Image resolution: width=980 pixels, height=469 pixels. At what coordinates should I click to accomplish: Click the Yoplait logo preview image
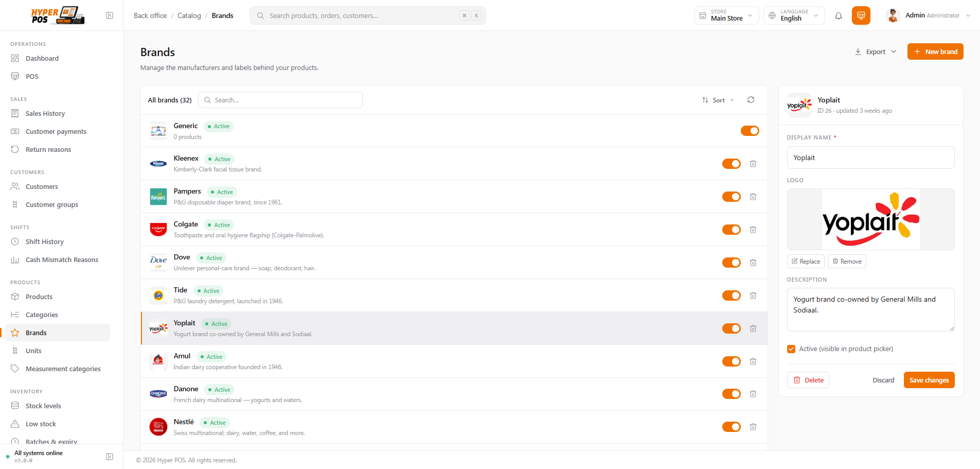pos(871,219)
